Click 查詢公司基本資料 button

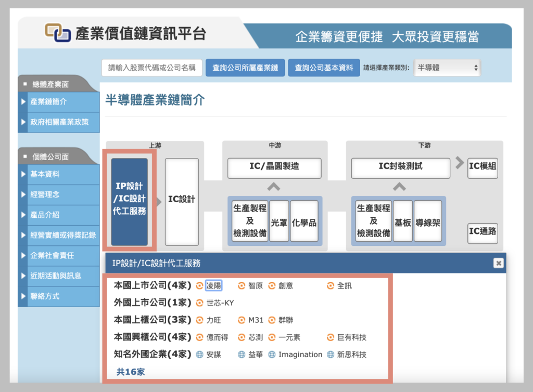pos(324,68)
